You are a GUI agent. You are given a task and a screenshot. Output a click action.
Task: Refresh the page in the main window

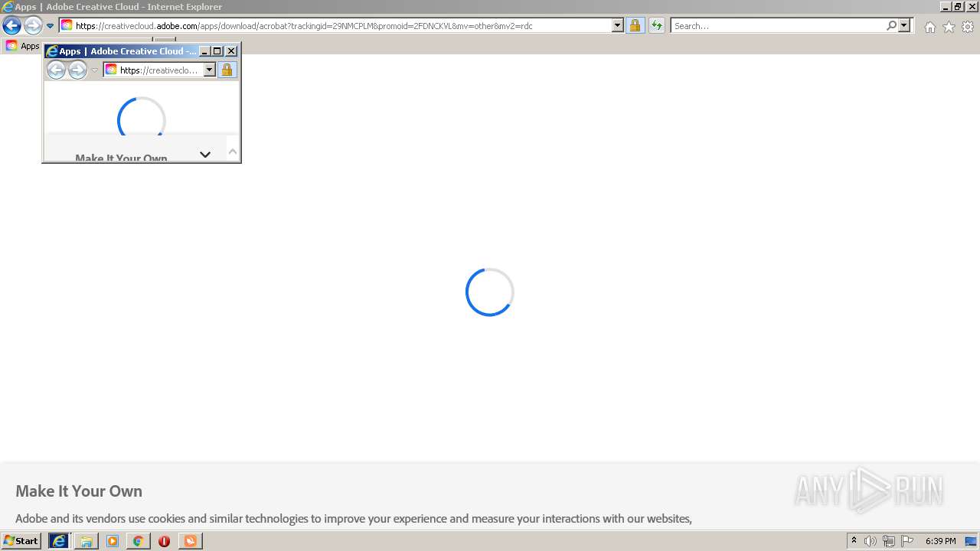[657, 25]
